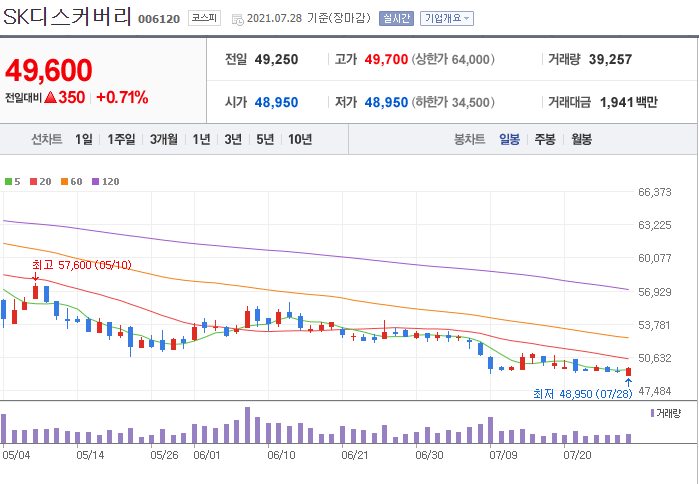Screen dimensions: 699x484
Task: Click the 선차트 label
Action: click(46, 139)
